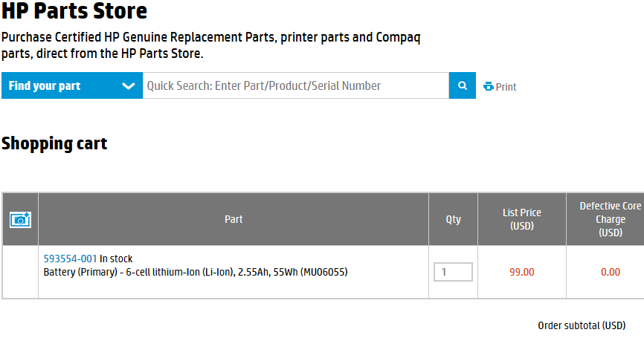Click the Qty column header
Screen dimensions: 644x341
[453, 219]
